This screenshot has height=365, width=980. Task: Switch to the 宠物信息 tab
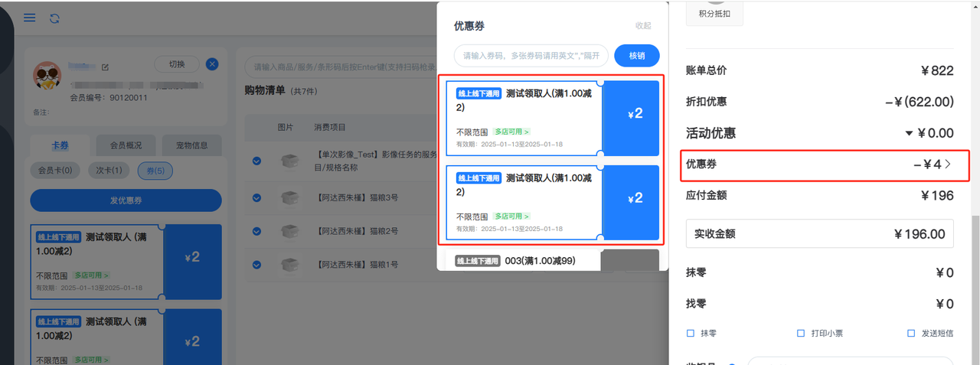[x=192, y=145]
